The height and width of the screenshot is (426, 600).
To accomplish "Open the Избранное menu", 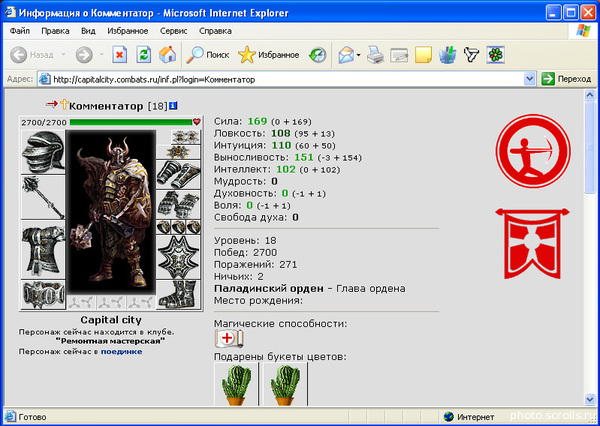I will [127, 31].
